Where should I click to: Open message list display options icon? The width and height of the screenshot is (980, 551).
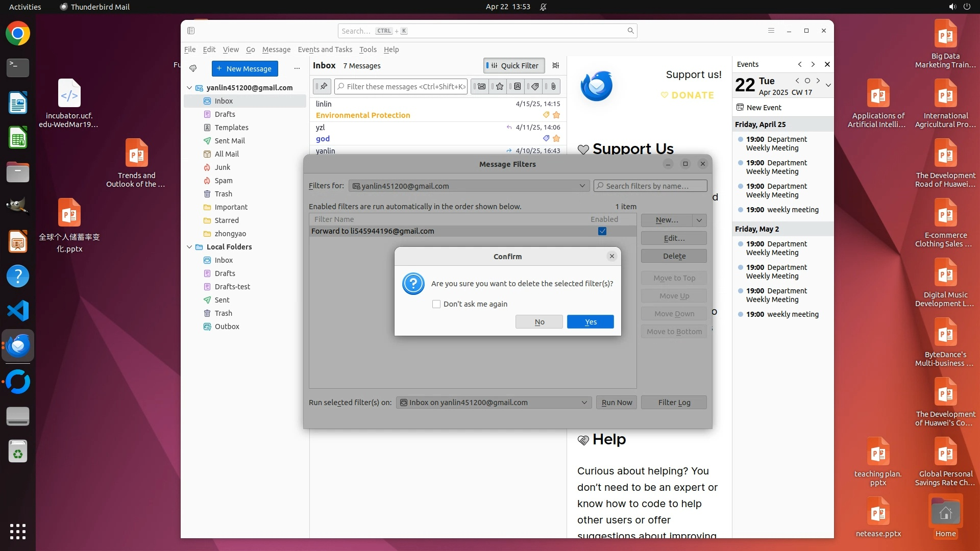point(556,65)
